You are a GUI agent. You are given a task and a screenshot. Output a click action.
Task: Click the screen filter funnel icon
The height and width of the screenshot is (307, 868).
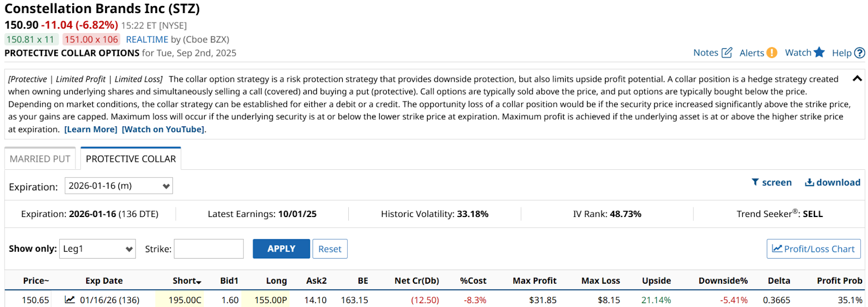tap(755, 182)
